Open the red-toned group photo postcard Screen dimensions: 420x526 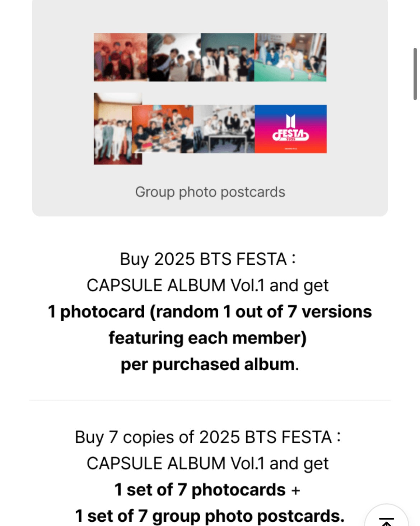(120, 57)
